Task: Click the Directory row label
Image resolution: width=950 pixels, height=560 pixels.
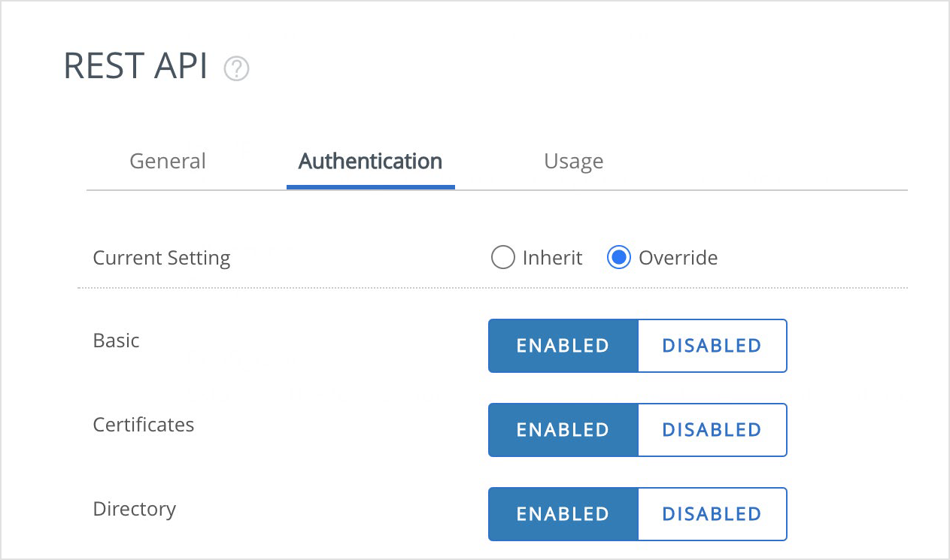Action: pyautogui.click(x=135, y=509)
